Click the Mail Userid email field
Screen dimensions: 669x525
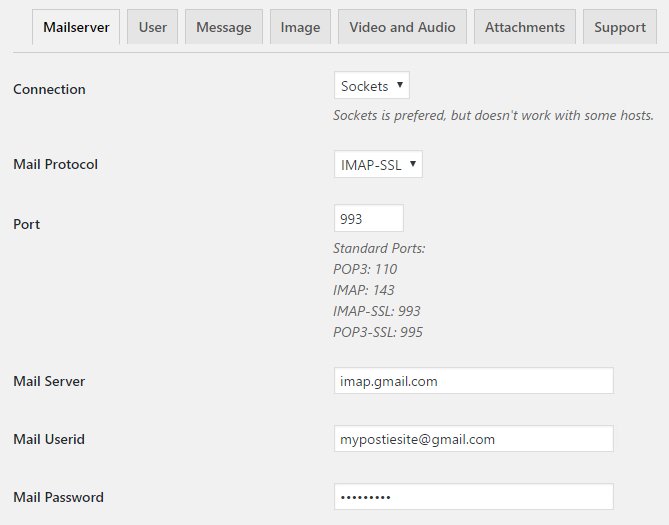(x=474, y=439)
